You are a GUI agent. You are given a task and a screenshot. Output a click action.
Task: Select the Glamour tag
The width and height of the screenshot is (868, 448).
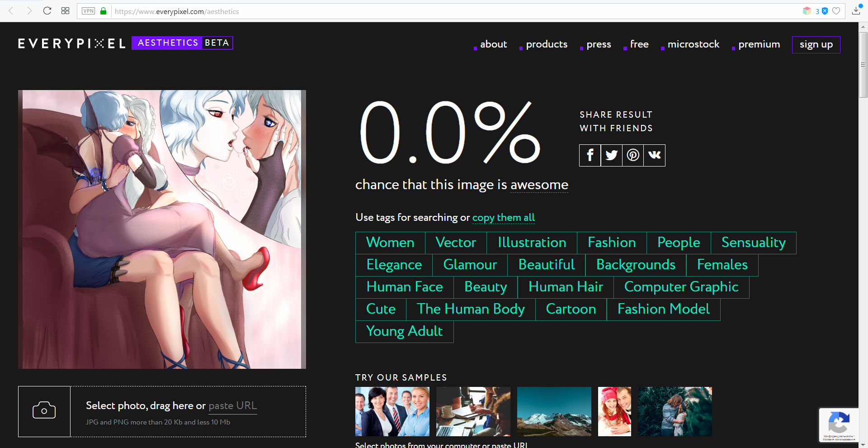click(x=470, y=265)
